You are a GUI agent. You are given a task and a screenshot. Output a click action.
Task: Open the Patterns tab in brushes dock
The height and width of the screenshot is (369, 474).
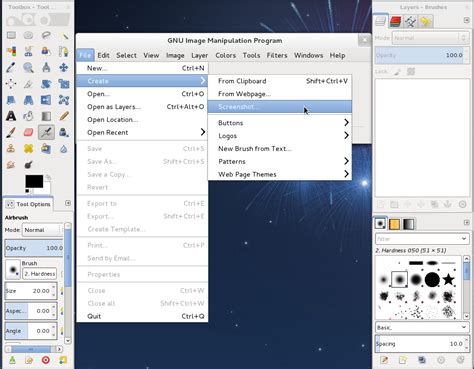tap(394, 224)
